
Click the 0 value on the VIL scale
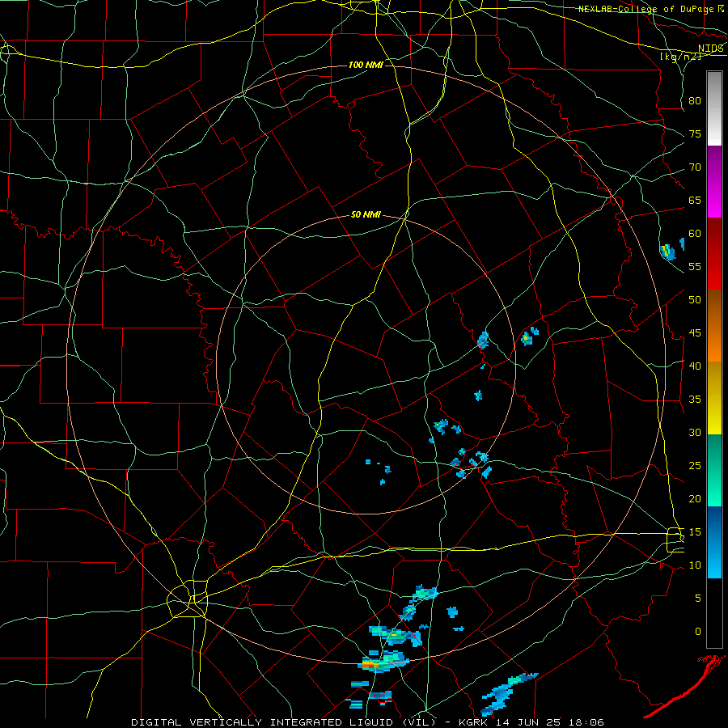[698, 632]
